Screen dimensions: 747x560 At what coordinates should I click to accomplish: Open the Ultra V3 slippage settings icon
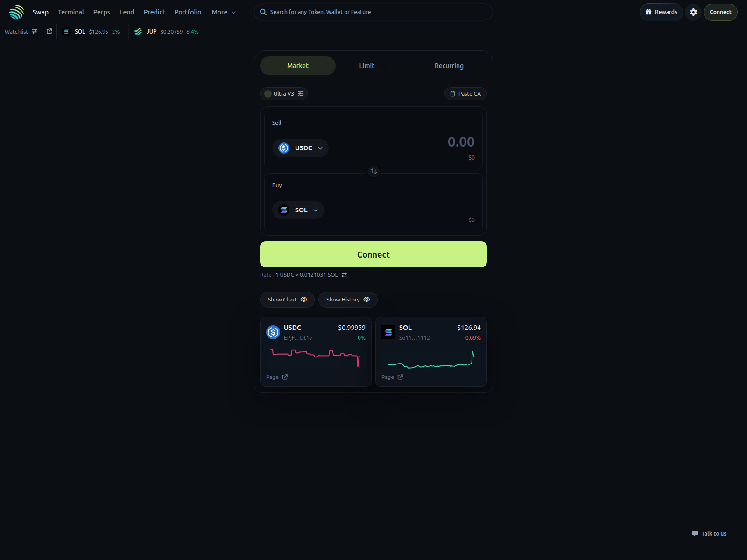[302, 94]
